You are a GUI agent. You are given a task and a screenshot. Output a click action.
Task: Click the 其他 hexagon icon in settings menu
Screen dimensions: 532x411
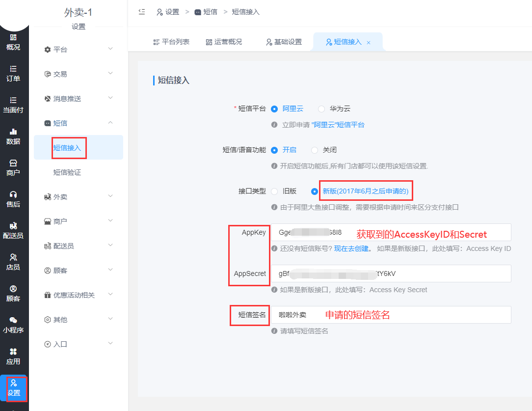(x=48, y=320)
